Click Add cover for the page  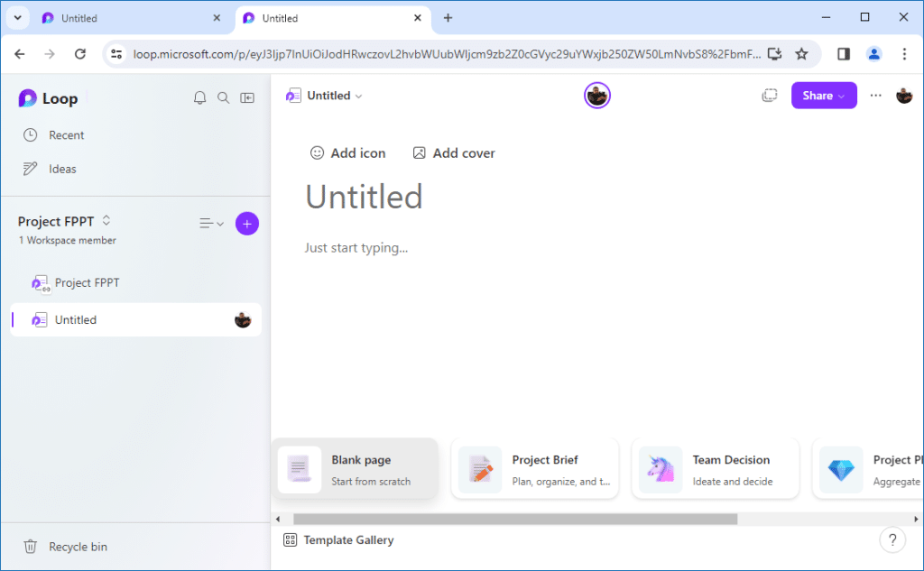[x=453, y=152]
